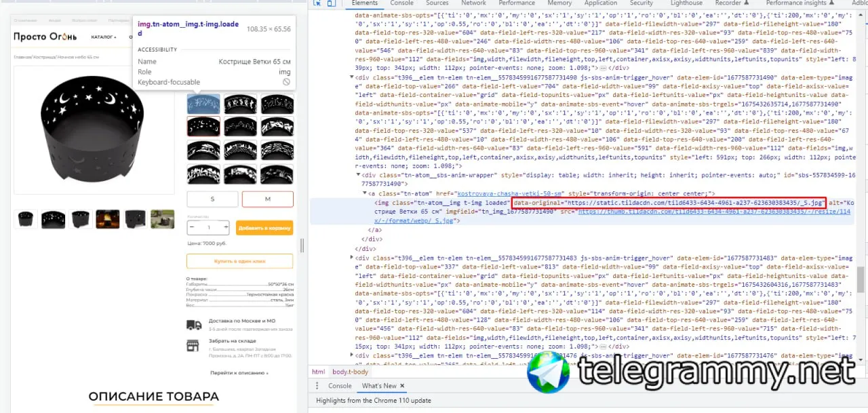Select the Console tab in the bottom drawer
This screenshot has height=413, width=868.
[340, 386]
